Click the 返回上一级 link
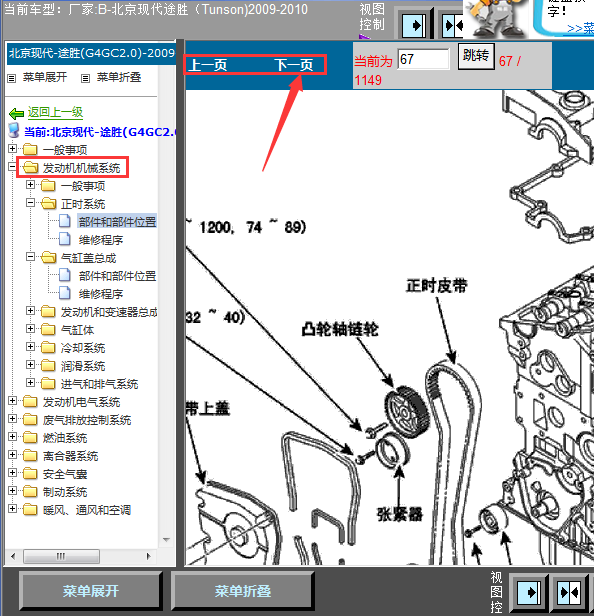 (55, 112)
